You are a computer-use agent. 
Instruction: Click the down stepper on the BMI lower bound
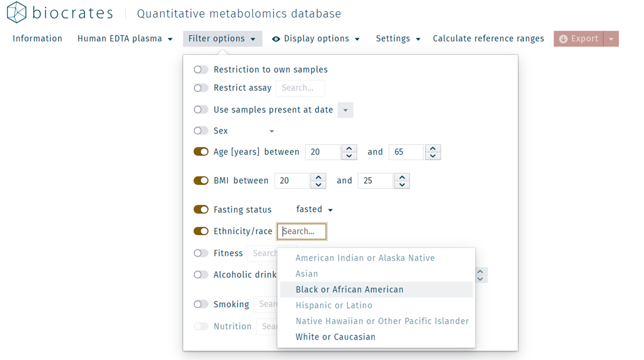coord(318,184)
